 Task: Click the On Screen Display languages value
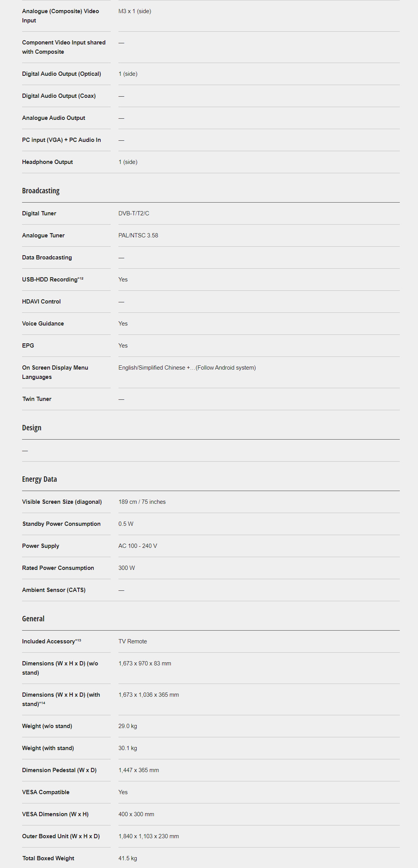point(187,368)
